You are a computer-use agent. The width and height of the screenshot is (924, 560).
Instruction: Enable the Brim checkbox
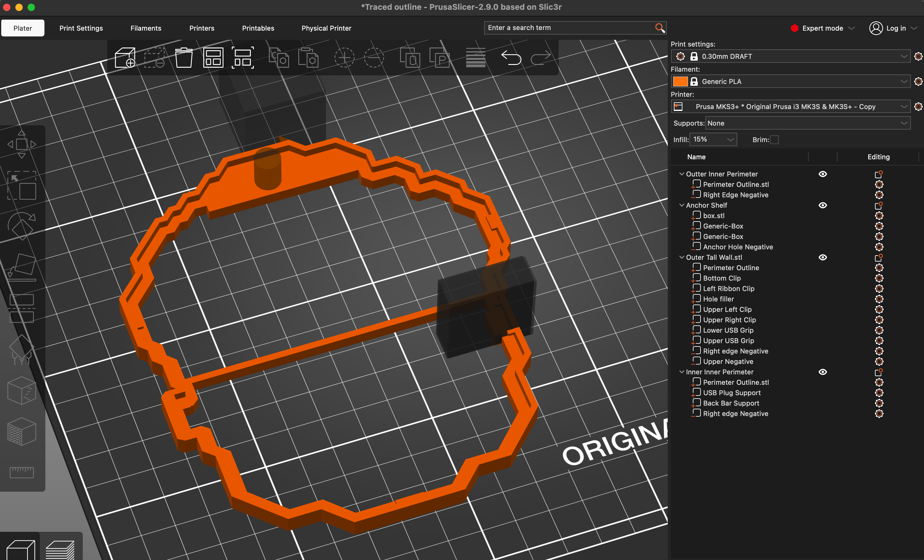tap(774, 140)
